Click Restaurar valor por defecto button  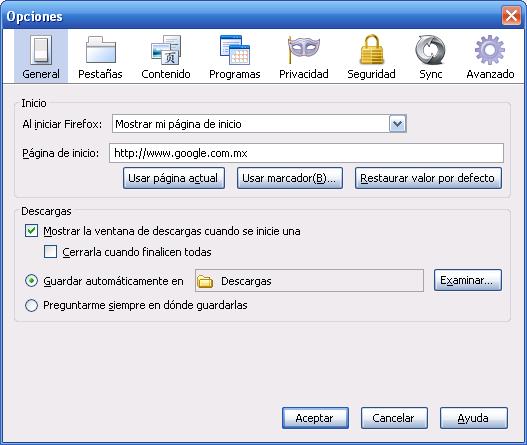[x=428, y=178]
